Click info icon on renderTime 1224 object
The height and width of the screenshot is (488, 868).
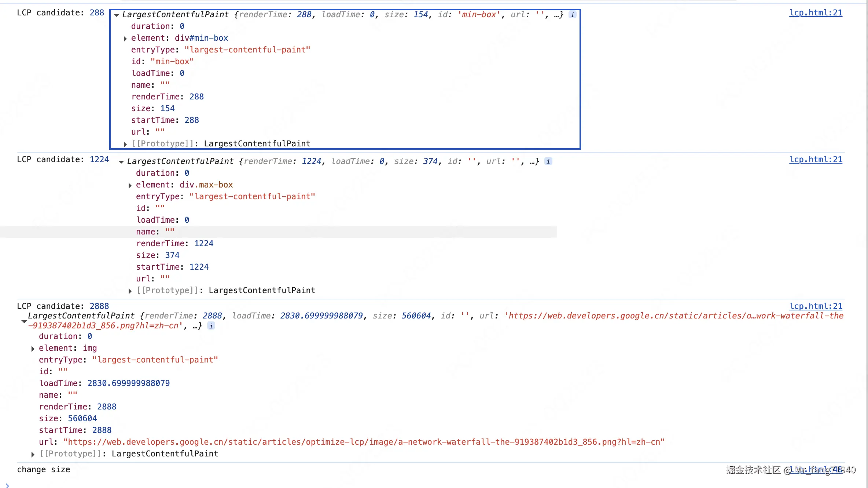click(548, 161)
